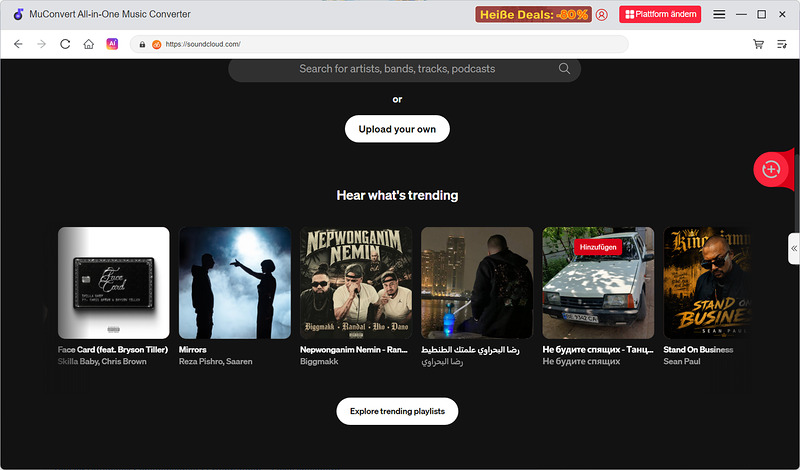Open artist Skilla Baby, Chris Brown
Viewport: 800px width, 470px height.
[x=102, y=361]
